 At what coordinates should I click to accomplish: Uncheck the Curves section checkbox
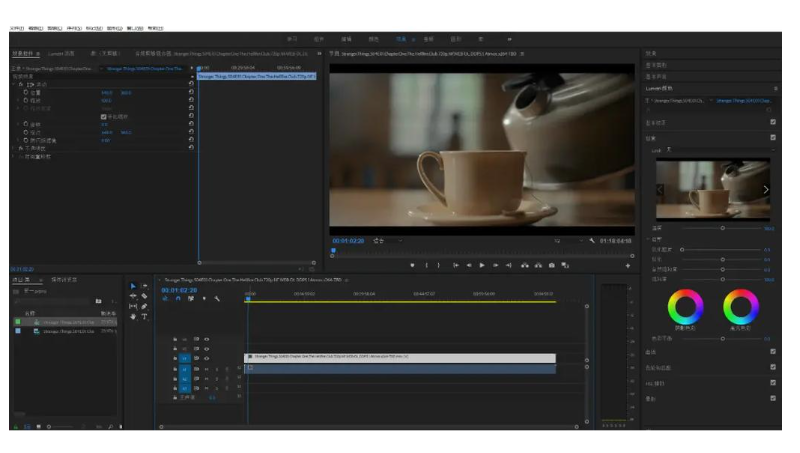point(773,351)
